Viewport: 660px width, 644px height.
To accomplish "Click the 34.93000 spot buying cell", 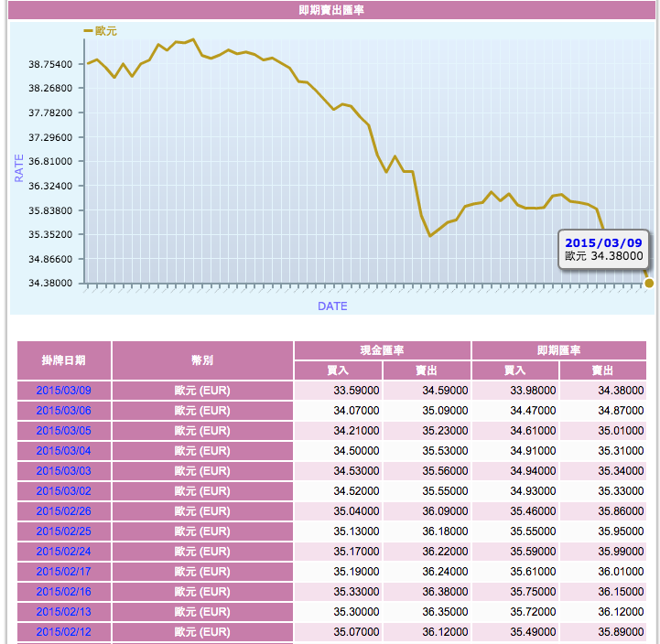I will (x=515, y=491).
